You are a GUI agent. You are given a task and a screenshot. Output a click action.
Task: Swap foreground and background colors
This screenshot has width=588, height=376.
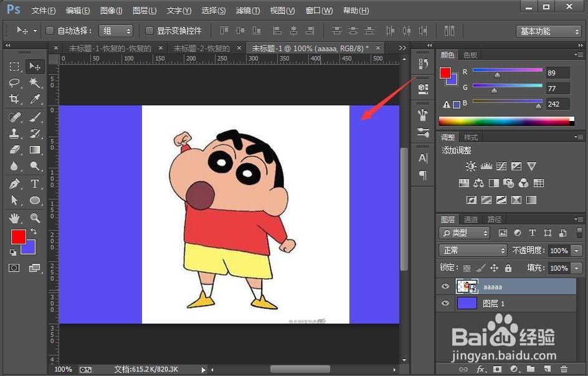34,231
